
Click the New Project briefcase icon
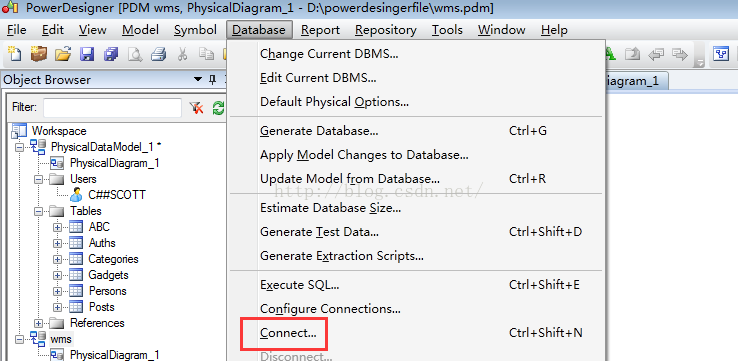click(x=39, y=54)
